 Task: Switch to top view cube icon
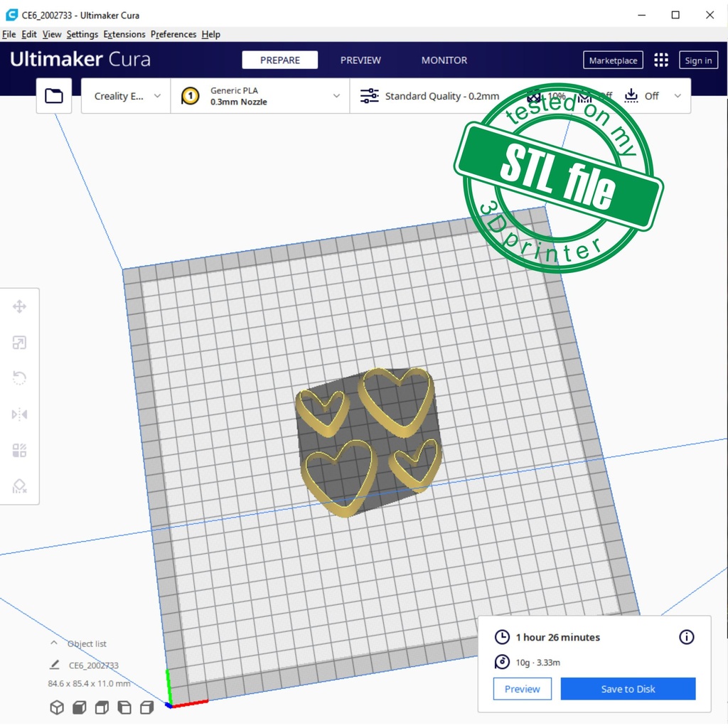(x=102, y=707)
